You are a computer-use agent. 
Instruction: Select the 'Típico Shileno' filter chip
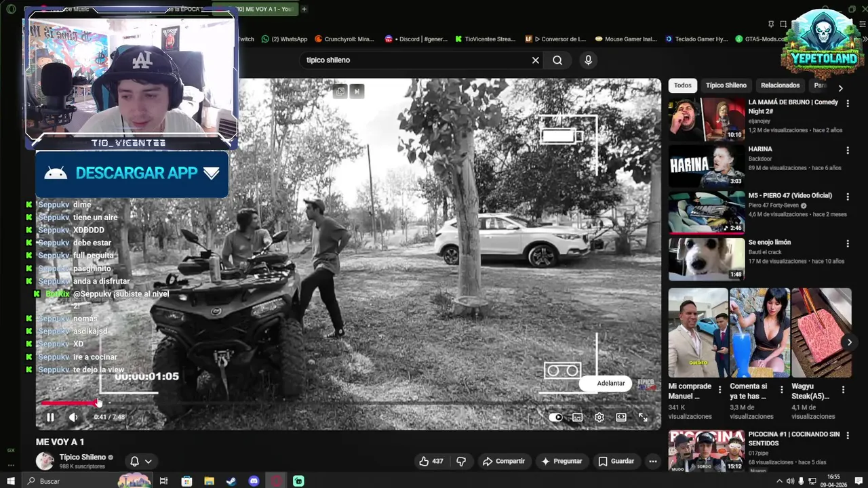point(726,85)
